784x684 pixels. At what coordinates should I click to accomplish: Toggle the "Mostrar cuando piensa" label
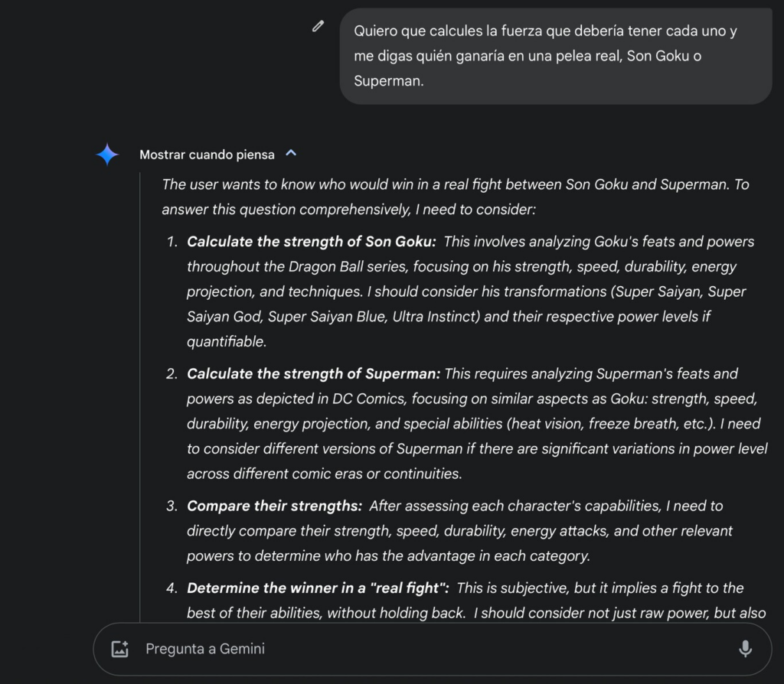point(207,155)
